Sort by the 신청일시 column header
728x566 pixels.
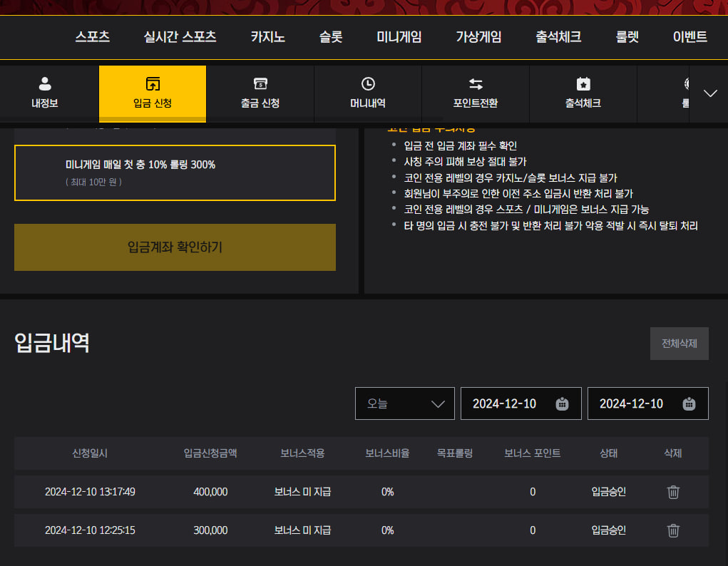[90, 453]
